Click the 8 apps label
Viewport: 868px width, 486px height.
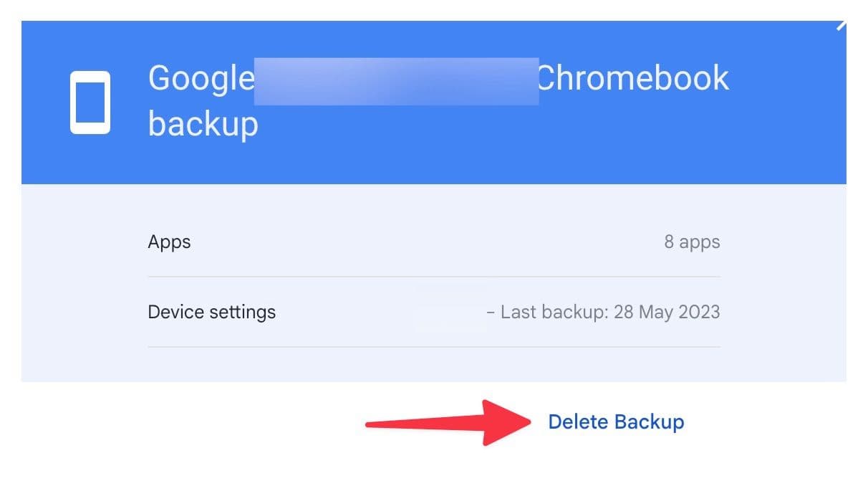tap(693, 242)
